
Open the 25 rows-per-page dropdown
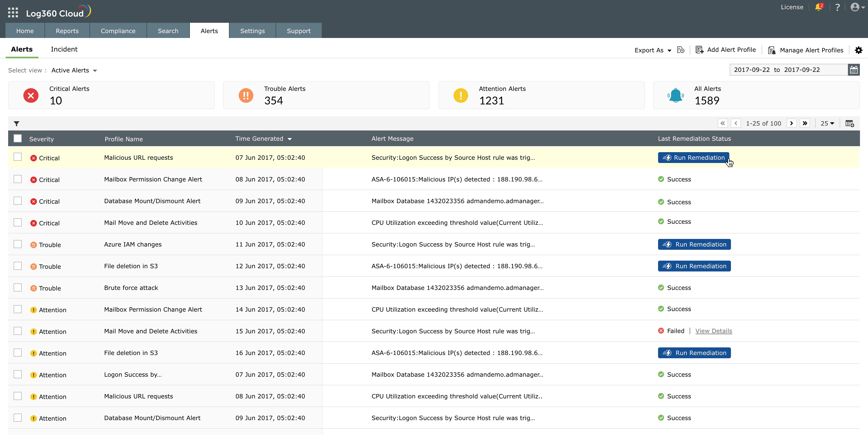(x=827, y=123)
